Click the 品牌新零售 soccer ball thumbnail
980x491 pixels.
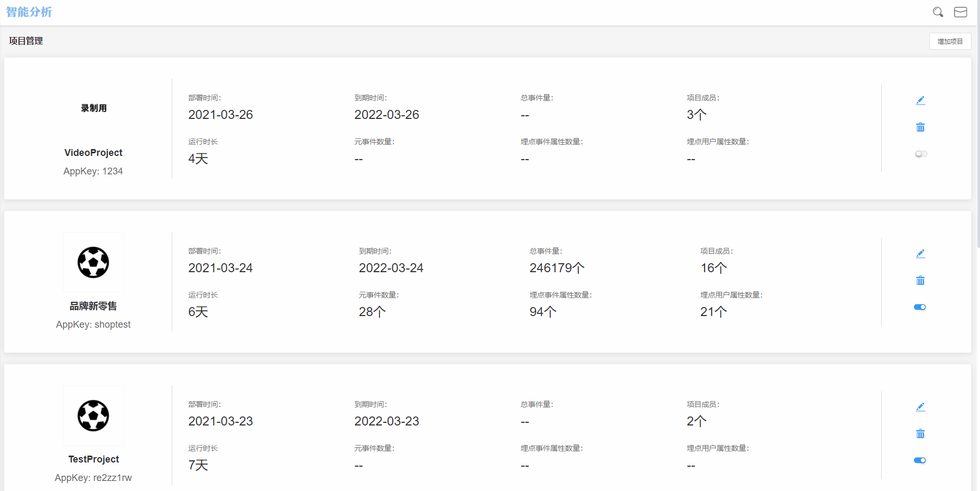[94, 262]
